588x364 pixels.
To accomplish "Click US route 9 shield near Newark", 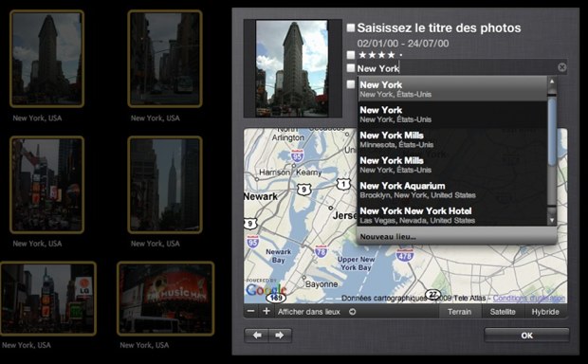I will click(x=303, y=190).
